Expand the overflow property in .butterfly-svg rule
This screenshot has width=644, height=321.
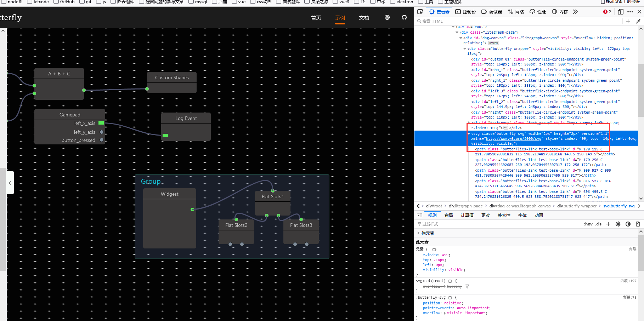444,313
